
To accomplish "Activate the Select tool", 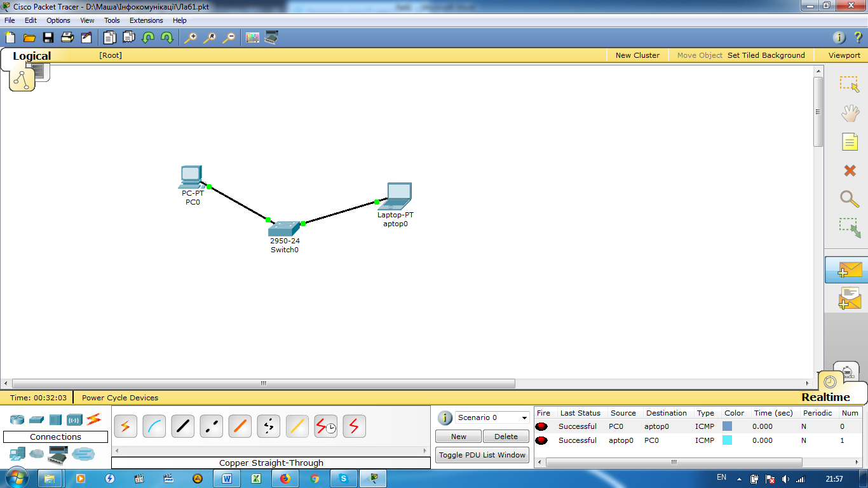I will click(850, 85).
